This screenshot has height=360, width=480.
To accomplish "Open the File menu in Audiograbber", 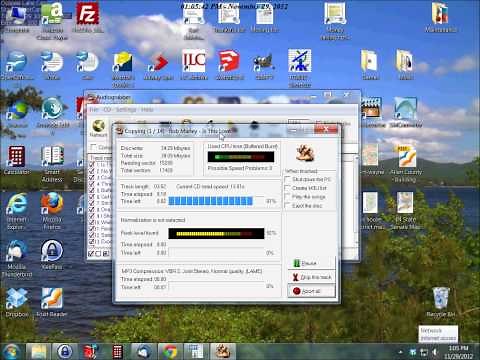I will [x=94, y=110].
